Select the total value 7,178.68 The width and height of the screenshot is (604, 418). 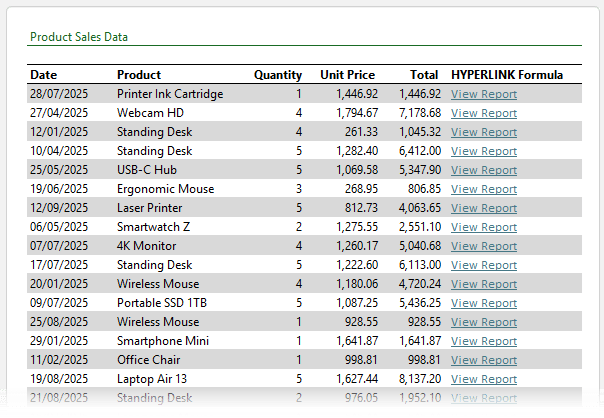(420, 113)
